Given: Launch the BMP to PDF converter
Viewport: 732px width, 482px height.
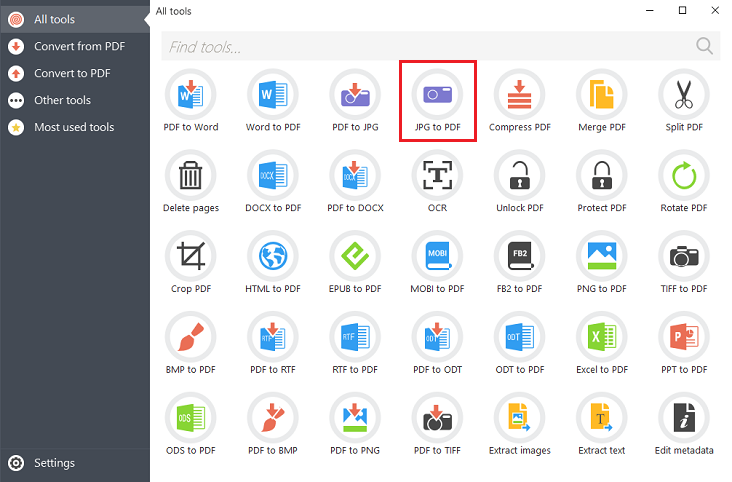Looking at the screenshot, I should click(x=190, y=344).
